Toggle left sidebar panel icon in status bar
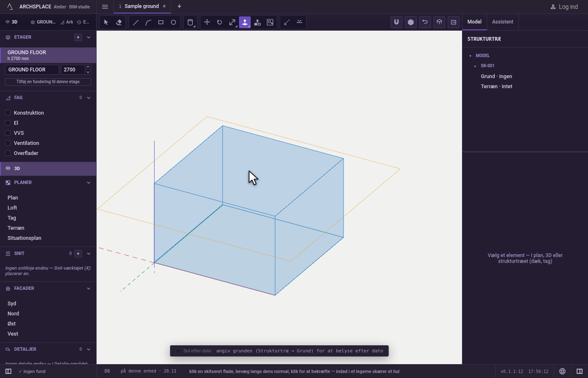 [8, 371]
